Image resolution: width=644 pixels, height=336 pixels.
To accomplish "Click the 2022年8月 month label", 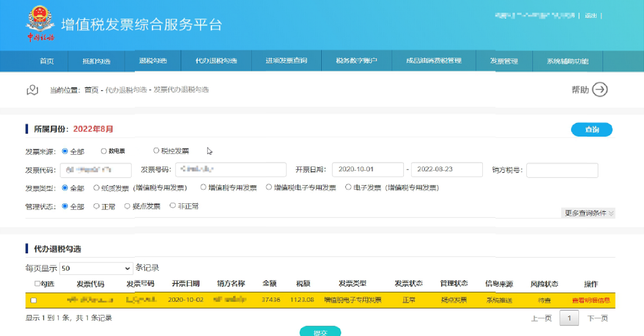I will [x=93, y=129].
